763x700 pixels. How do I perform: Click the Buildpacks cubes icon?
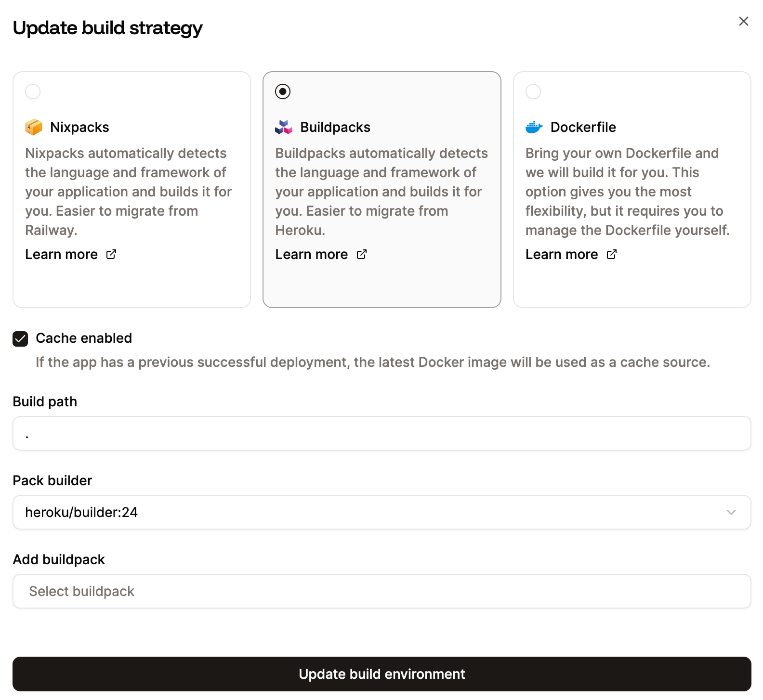(x=284, y=127)
